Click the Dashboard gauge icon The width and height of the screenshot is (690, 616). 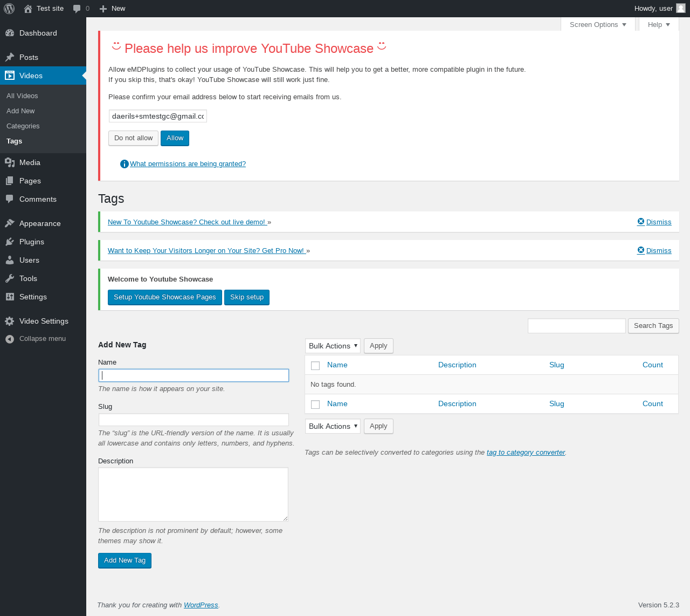pyautogui.click(x=10, y=33)
